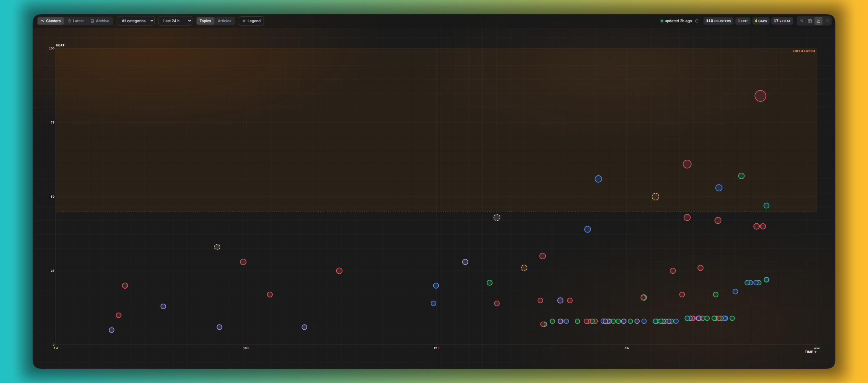Select the teal bubble near heat 47

766,206
